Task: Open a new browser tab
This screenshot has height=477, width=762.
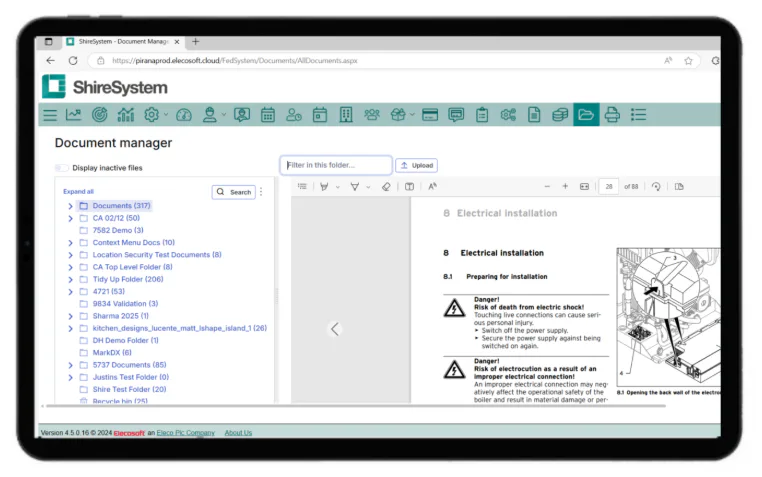Action: pyautogui.click(x=195, y=42)
